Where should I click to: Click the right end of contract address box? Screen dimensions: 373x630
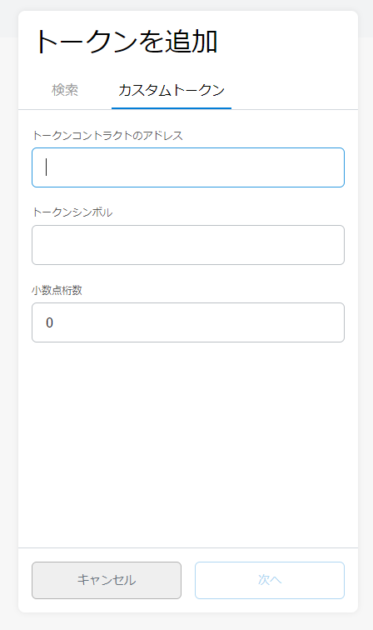336,168
